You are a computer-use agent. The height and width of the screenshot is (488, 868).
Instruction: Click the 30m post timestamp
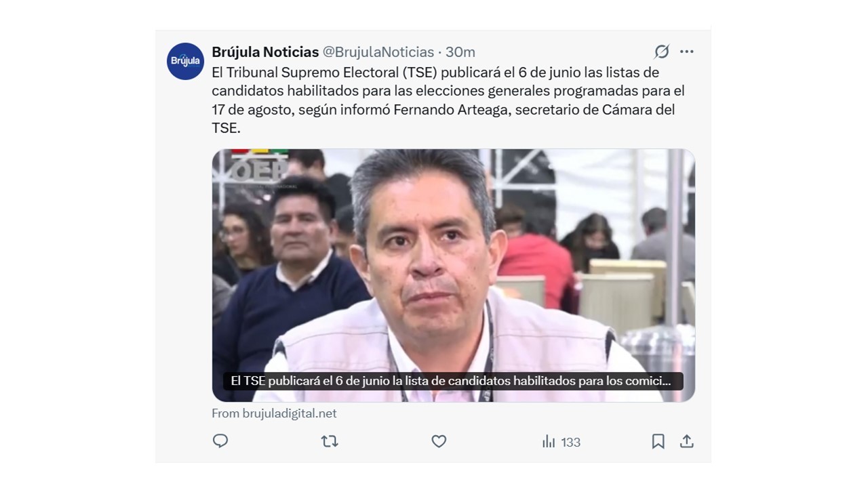(x=460, y=52)
